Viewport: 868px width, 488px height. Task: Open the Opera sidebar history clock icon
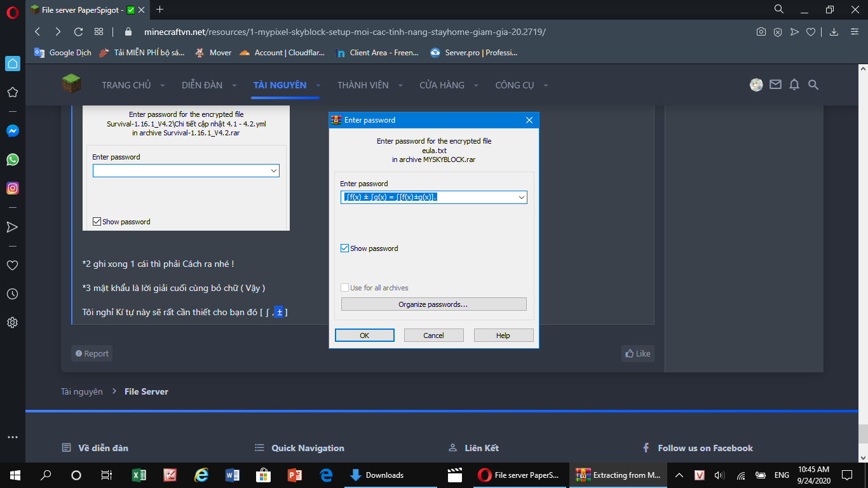coord(12,294)
